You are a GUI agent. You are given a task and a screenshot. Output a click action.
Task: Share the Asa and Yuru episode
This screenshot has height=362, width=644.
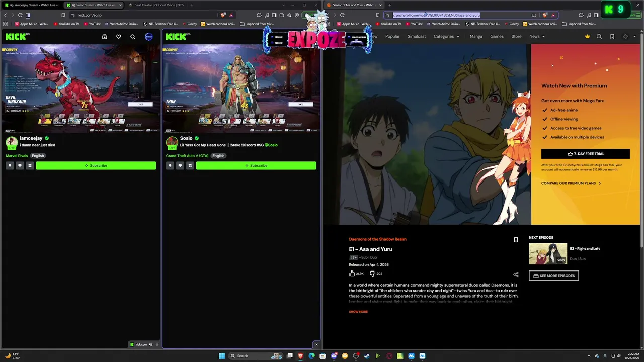[x=516, y=274]
